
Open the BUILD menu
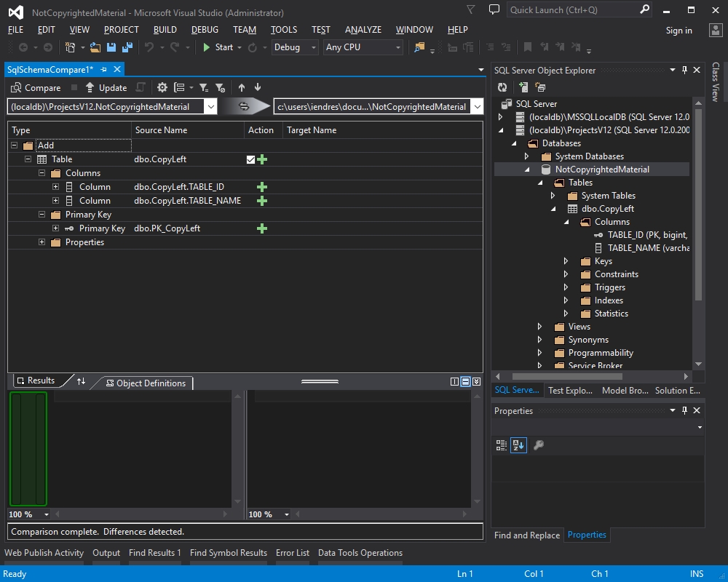pyautogui.click(x=165, y=30)
